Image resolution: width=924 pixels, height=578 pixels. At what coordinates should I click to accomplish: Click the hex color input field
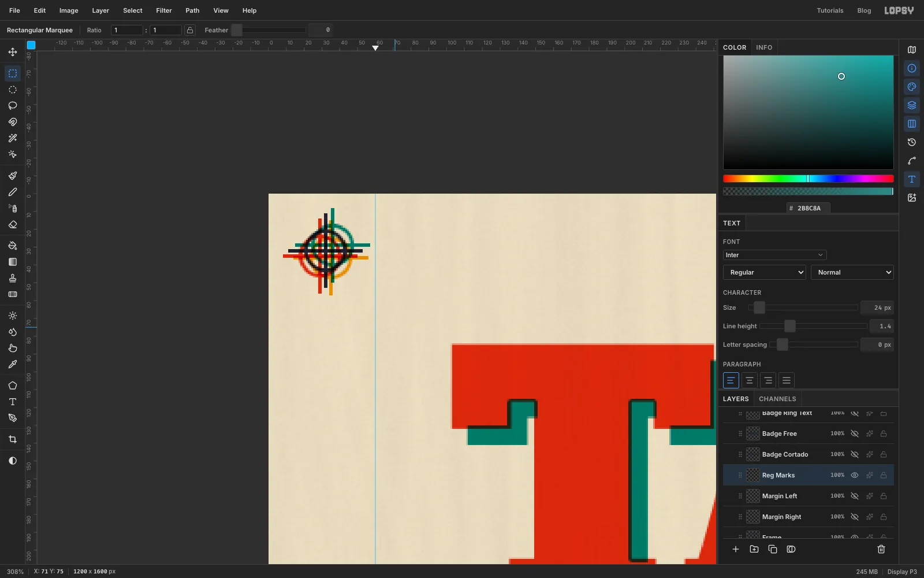(x=808, y=208)
